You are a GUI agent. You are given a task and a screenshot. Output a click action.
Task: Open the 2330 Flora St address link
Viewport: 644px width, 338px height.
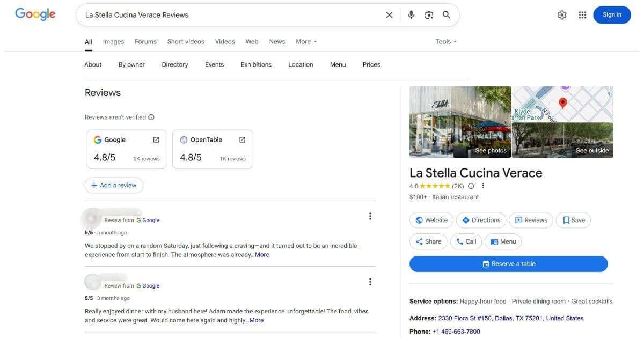[510, 318]
